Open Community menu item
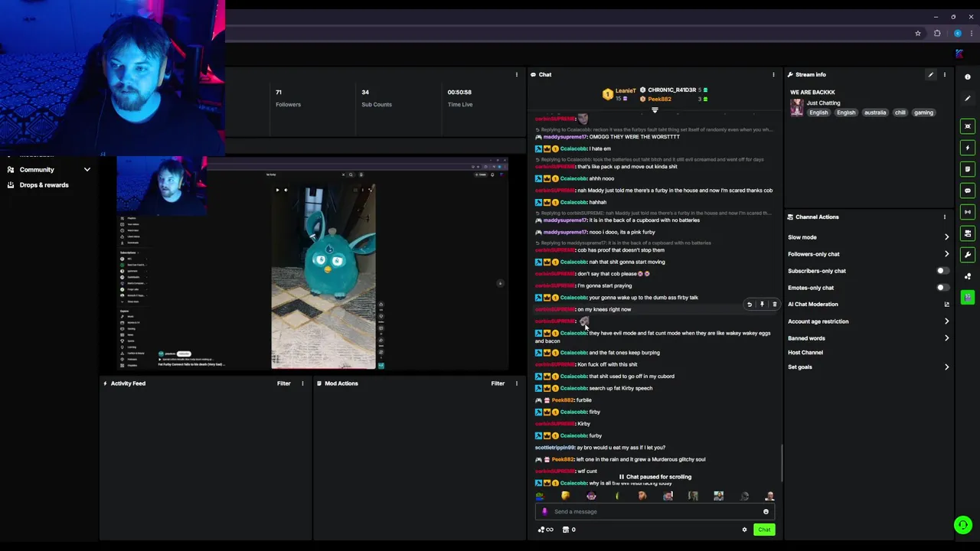This screenshot has height=551, width=980. point(37,170)
